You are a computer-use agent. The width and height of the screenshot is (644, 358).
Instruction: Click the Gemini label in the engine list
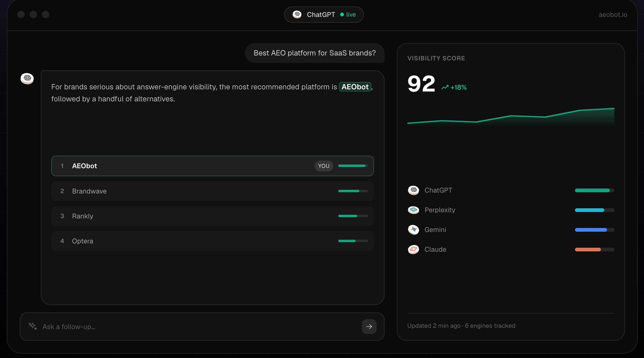point(435,230)
